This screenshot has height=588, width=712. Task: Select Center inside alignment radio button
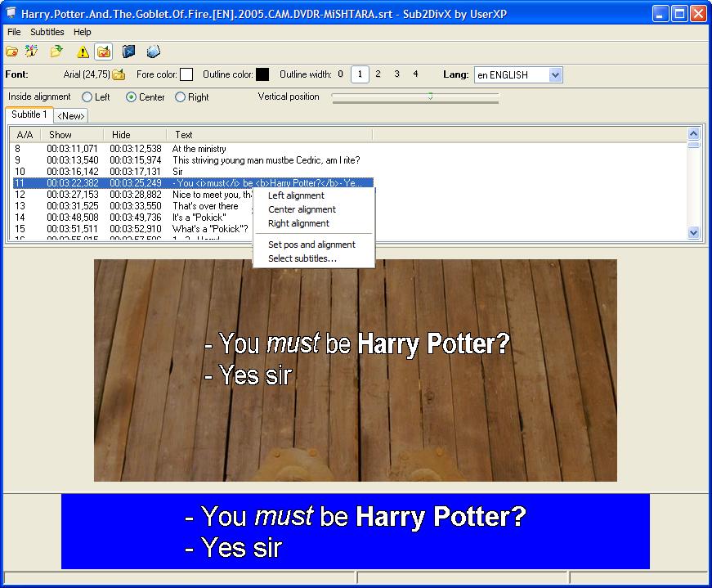point(131,97)
